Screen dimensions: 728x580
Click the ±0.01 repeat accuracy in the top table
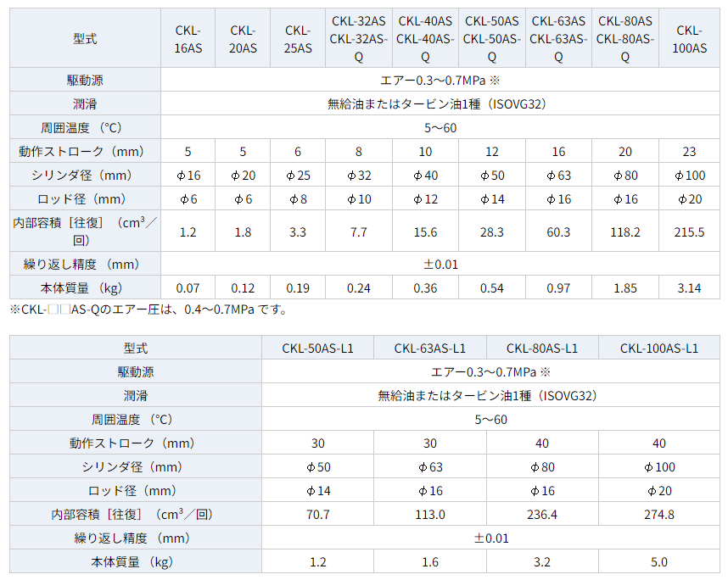tap(440, 265)
